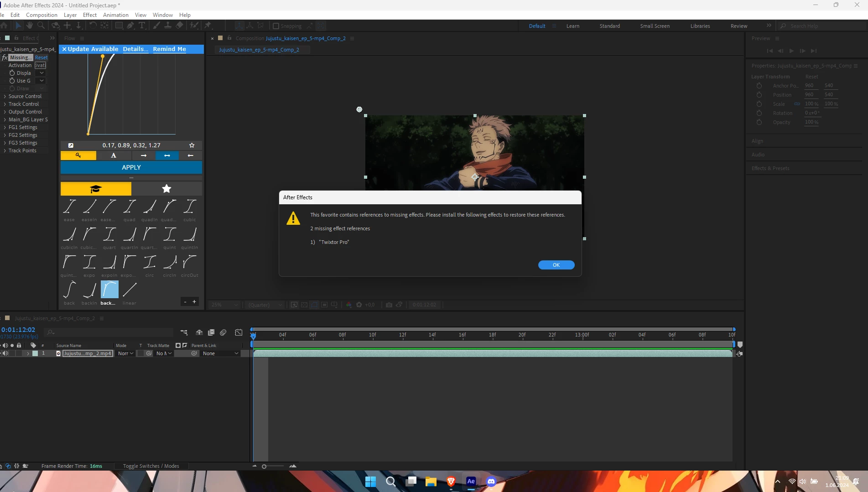Screen dimensions: 868x492
Task: Open the Window menu
Action: (163, 15)
